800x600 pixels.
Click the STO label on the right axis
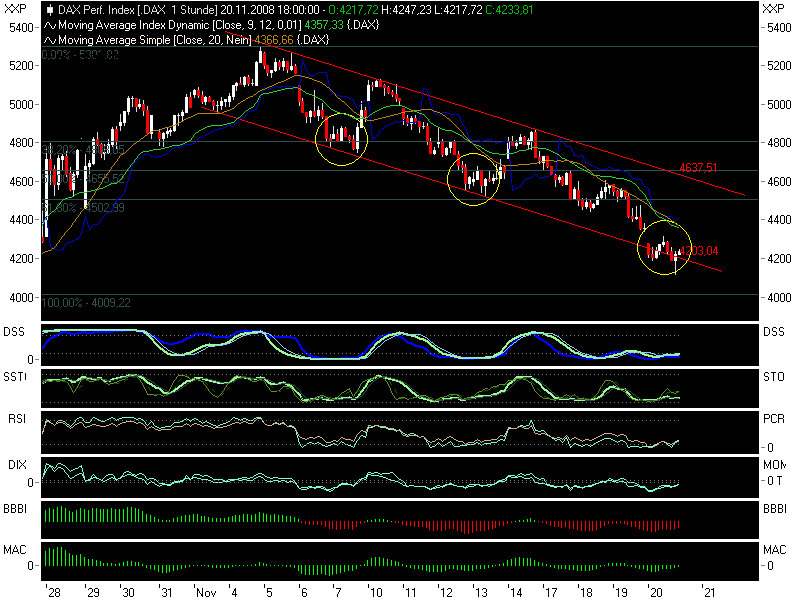click(773, 376)
